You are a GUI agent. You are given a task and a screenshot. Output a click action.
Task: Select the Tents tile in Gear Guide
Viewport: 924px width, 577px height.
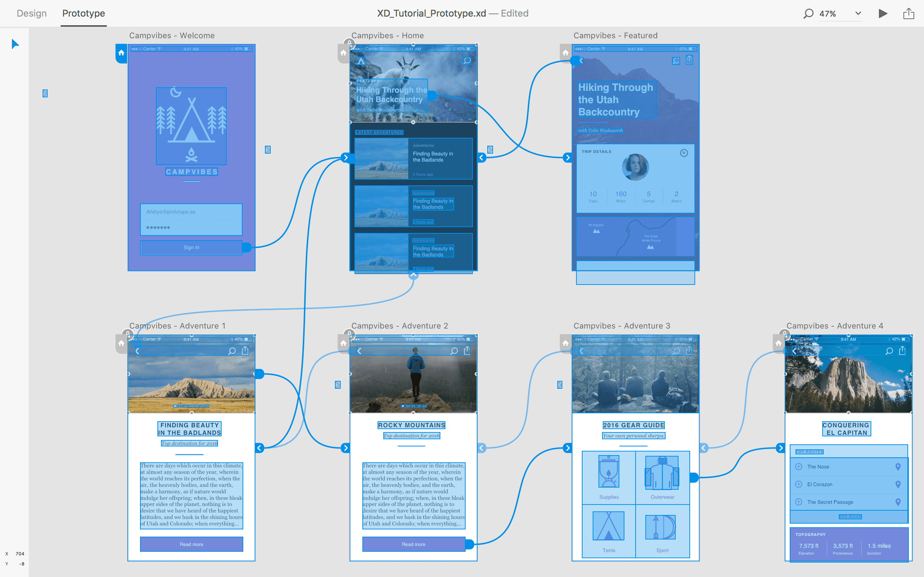[x=609, y=531]
